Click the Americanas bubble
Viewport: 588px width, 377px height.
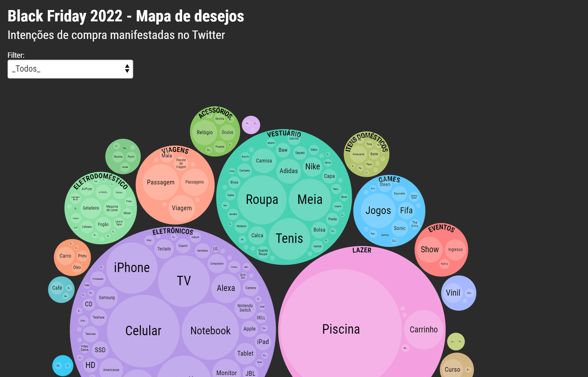[x=111, y=370]
